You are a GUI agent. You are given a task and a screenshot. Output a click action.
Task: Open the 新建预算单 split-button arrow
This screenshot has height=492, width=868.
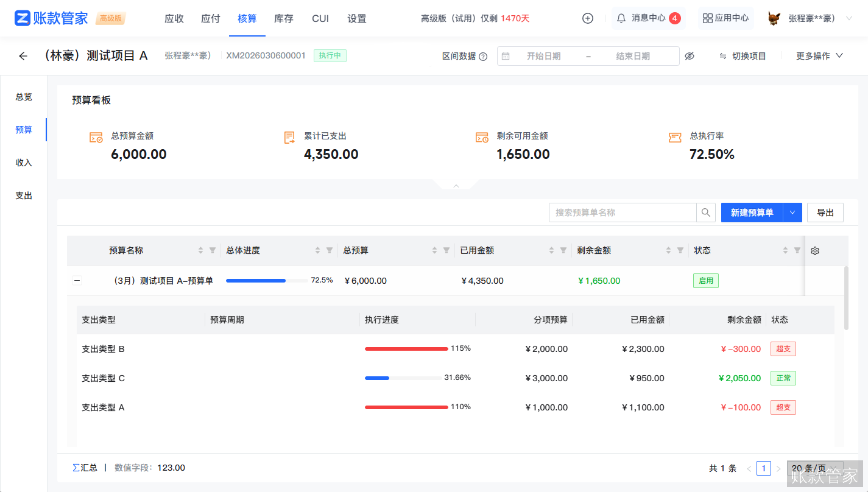[x=793, y=213]
